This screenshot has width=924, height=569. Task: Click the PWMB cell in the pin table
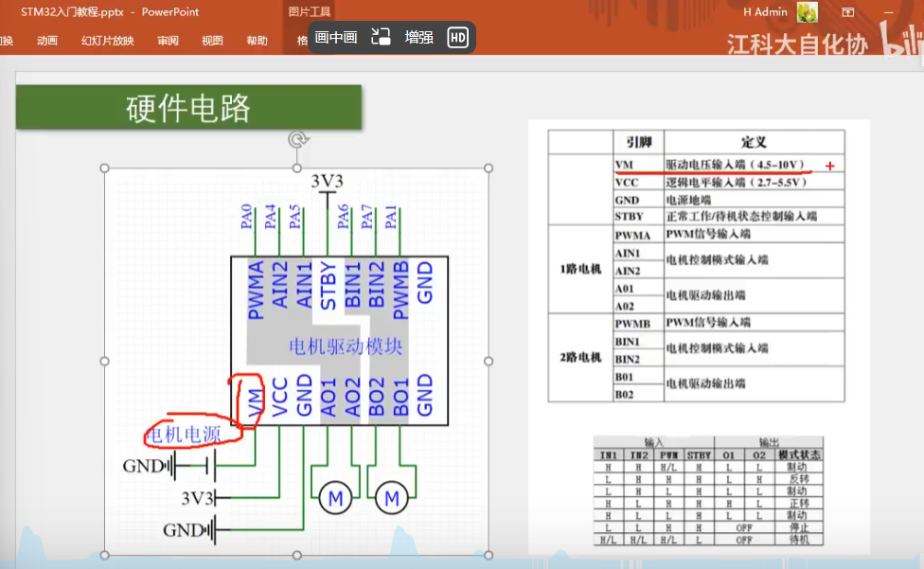(x=639, y=324)
